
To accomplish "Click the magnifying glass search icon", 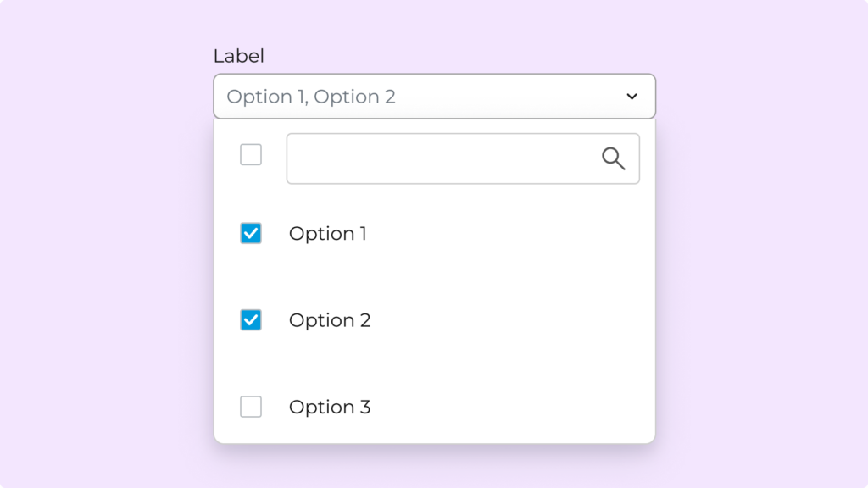I will coord(613,158).
